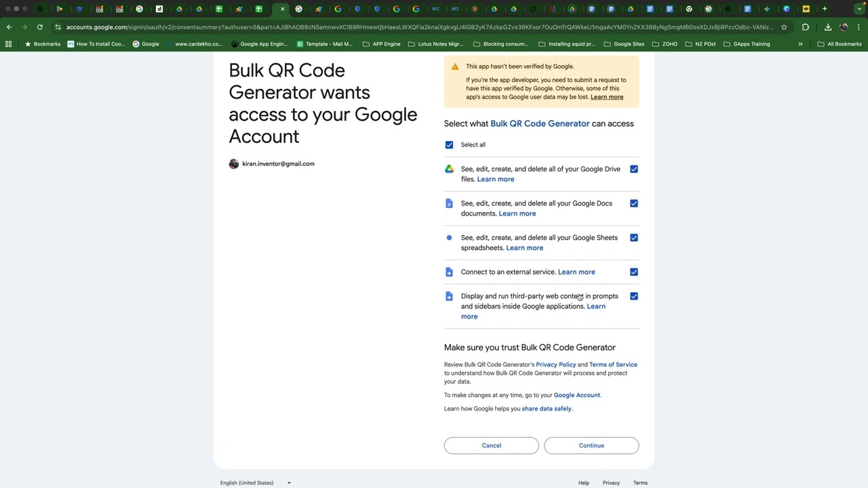Open the Google Sites bookmark folder

(623, 44)
